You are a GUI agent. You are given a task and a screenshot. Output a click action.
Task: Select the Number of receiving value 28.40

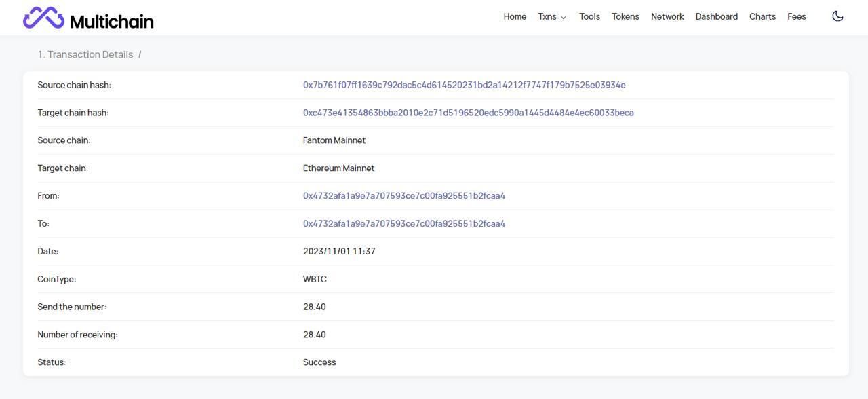314,335
